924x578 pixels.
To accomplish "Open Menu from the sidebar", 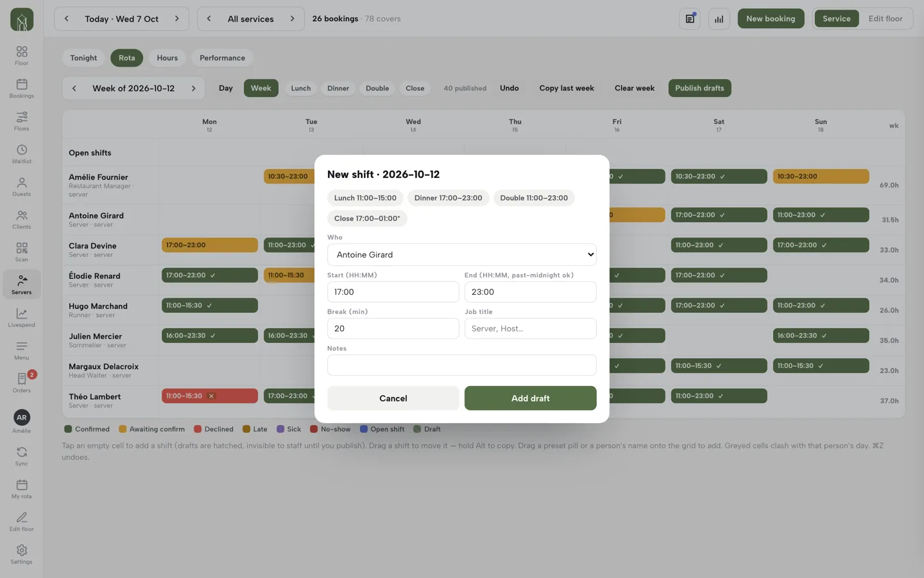I will (22, 351).
